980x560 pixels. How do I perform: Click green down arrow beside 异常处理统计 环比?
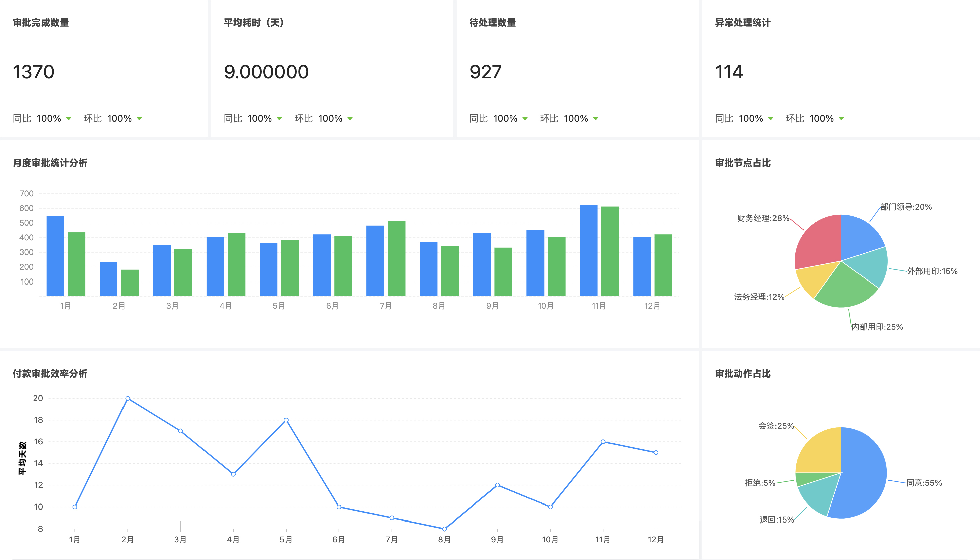tap(841, 118)
